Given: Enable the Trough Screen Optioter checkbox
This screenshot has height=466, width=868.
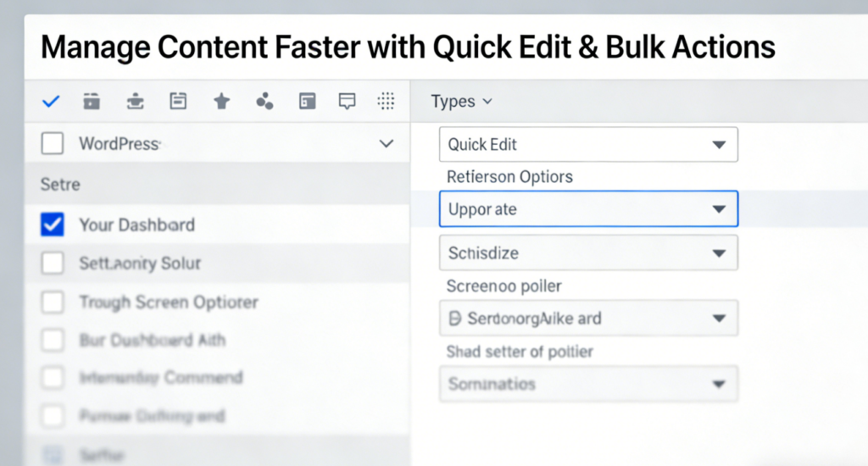Looking at the screenshot, I should [53, 302].
